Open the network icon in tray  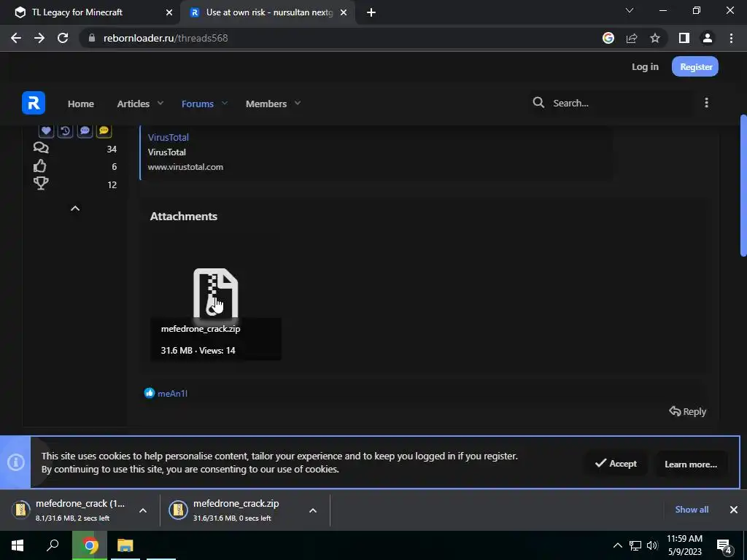pos(635,545)
